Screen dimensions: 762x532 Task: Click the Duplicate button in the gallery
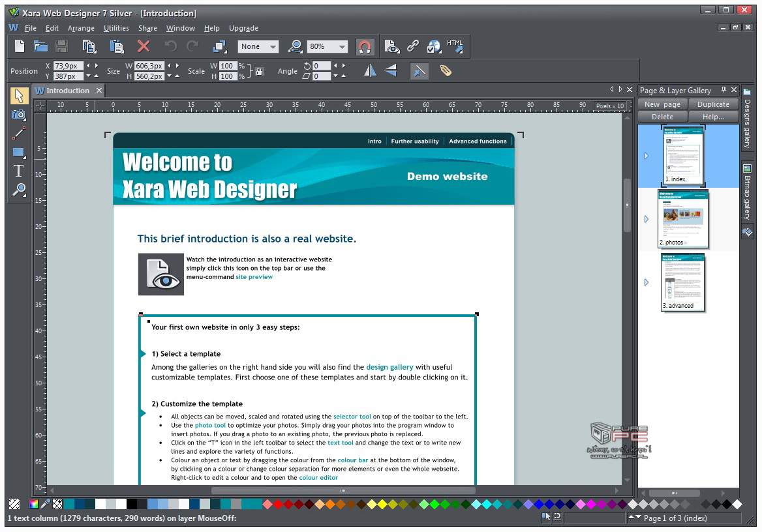tap(713, 104)
